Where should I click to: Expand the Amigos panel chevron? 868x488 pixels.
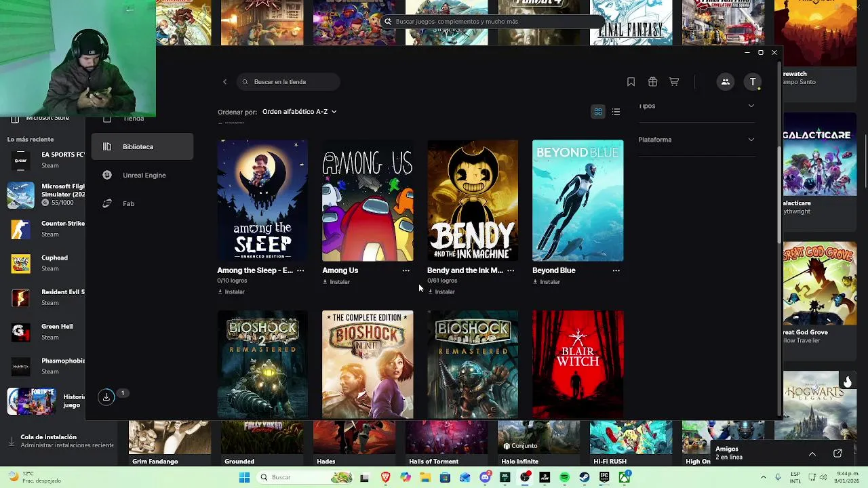pyautogui.click(x=812, y=453)
